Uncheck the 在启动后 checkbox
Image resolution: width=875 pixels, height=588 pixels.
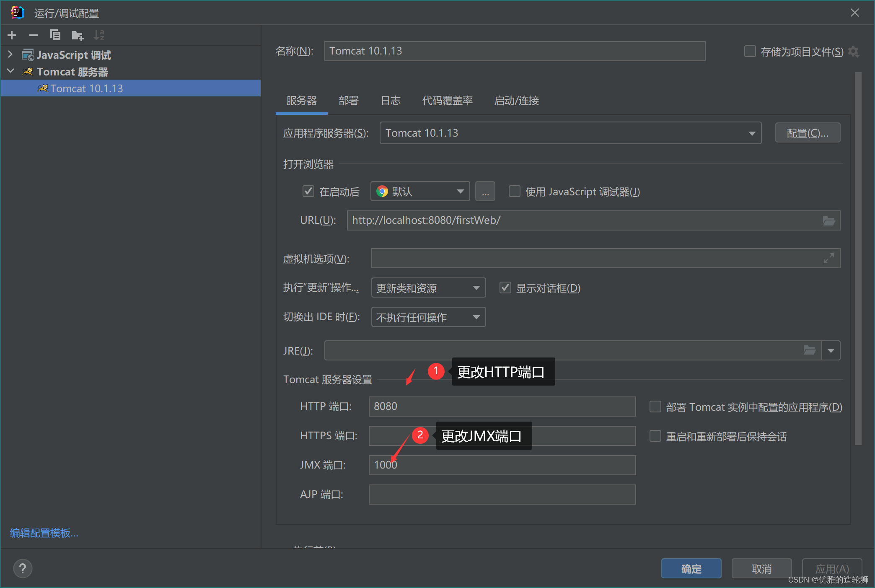[x=308, y=192]
